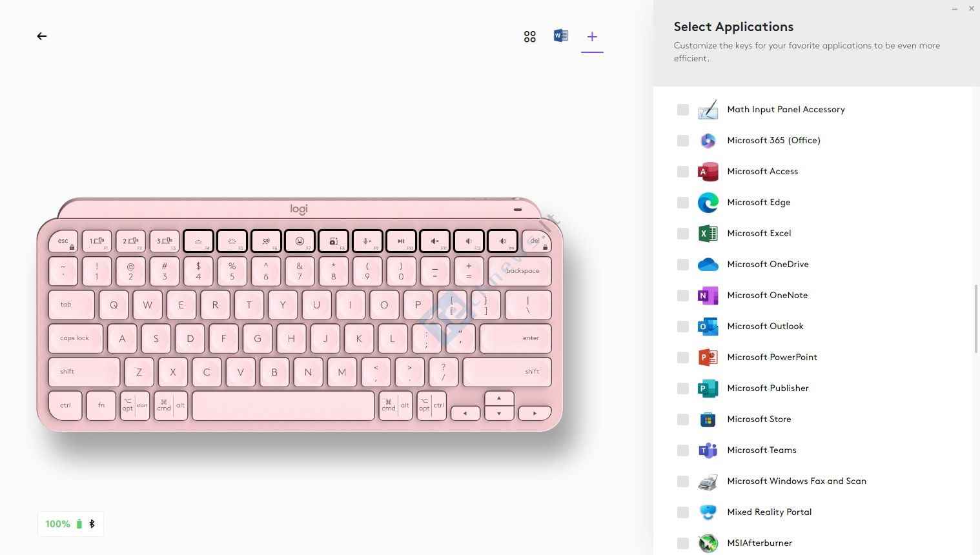Select the mute volume key on keyboard
This screenshot has width=980, height=555.
pos(434,241)
